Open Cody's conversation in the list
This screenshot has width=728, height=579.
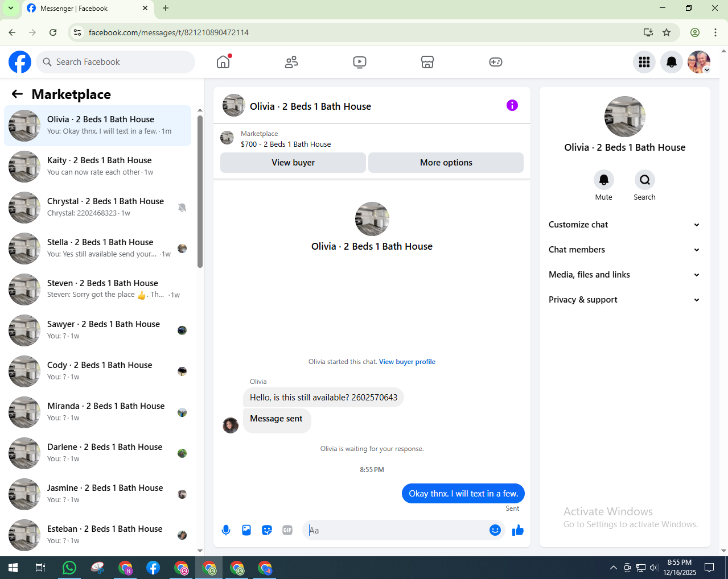[98, 371]
